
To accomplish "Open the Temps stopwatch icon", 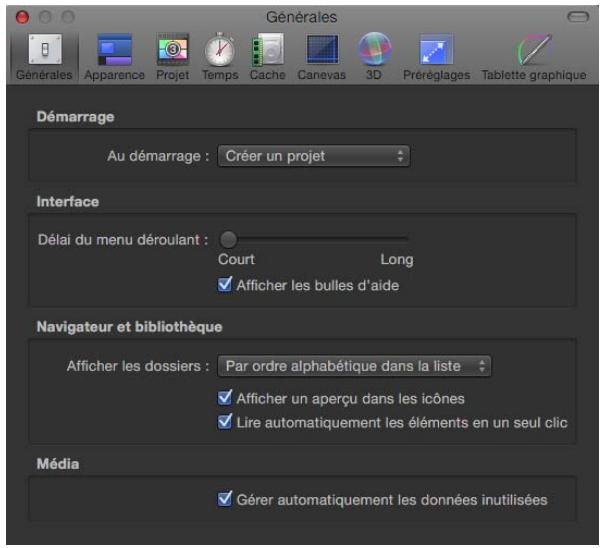I will click(x=220, y=49).
